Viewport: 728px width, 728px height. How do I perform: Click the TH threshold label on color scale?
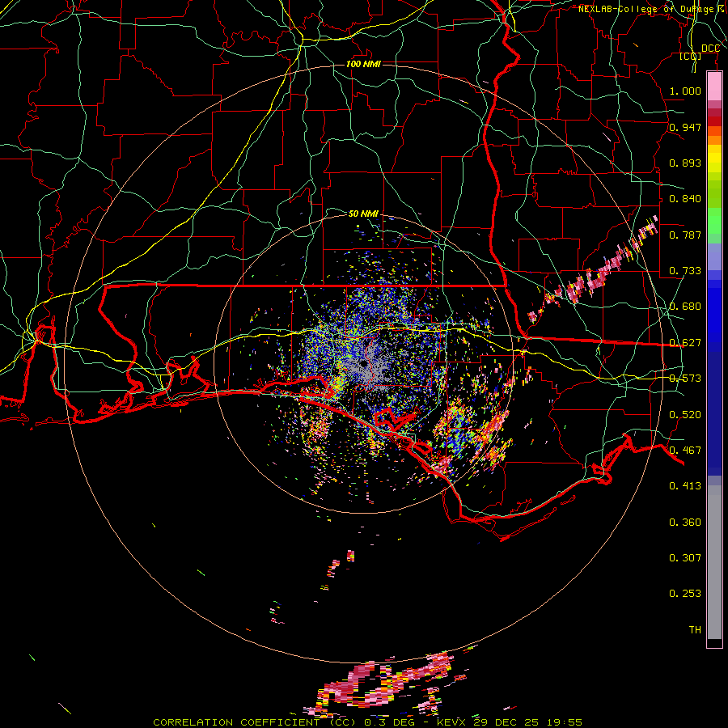[x=695, y=630]
